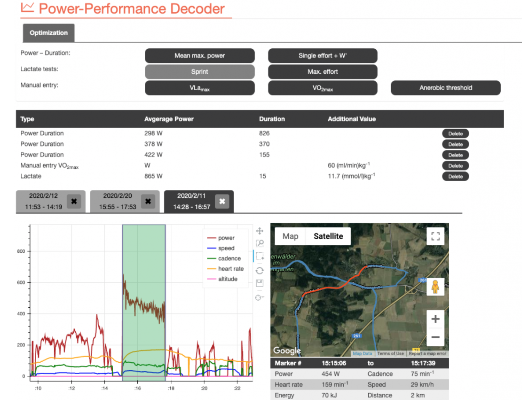The width and height of the screenshot is (532, 400).
Task: Switch map to Map view
Action: pos(290,236)
